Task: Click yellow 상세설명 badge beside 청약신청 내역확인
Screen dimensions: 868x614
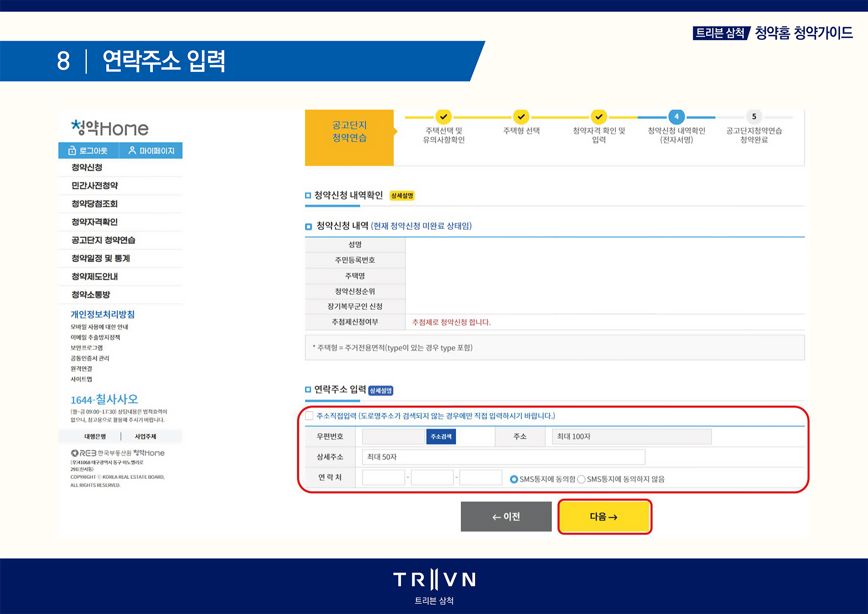Action: tap(402, 196)
